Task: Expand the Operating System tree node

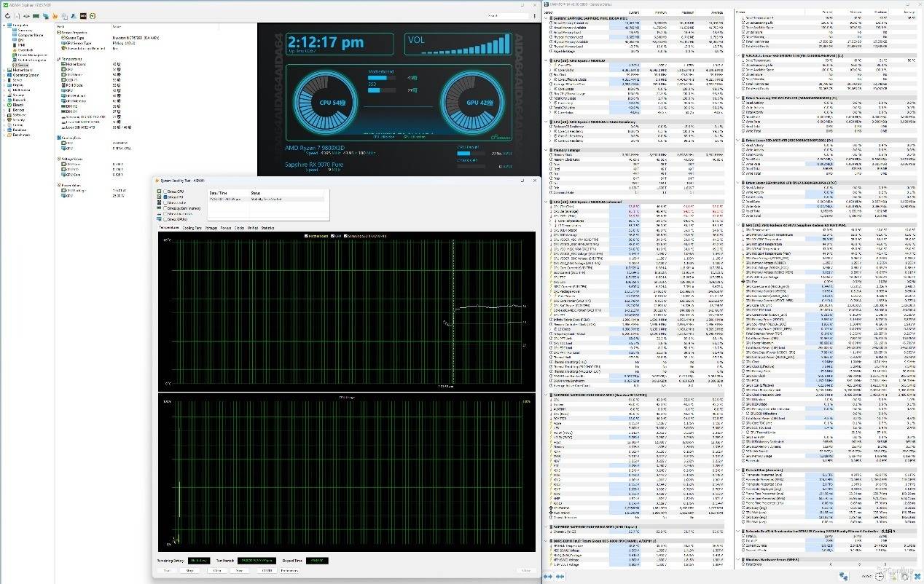Action: click(x=5, y=75)
